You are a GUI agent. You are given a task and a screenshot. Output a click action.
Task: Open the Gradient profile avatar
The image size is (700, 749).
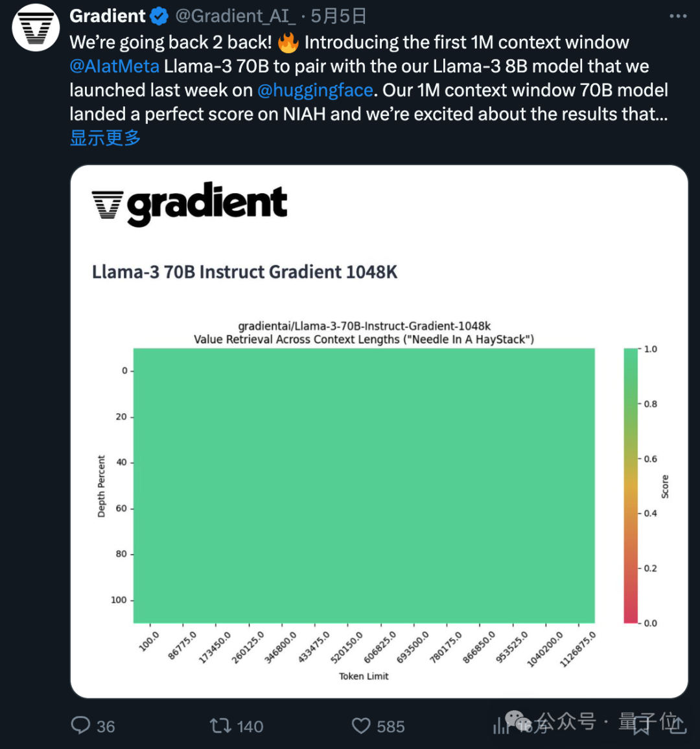coord(35,27)
